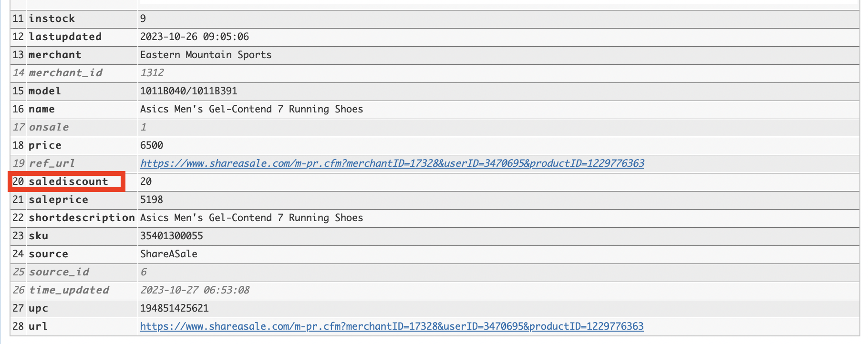Select the saleprice field label
Image resolution: width=868 pixels, height=344 pixels.
pos(58,200)
